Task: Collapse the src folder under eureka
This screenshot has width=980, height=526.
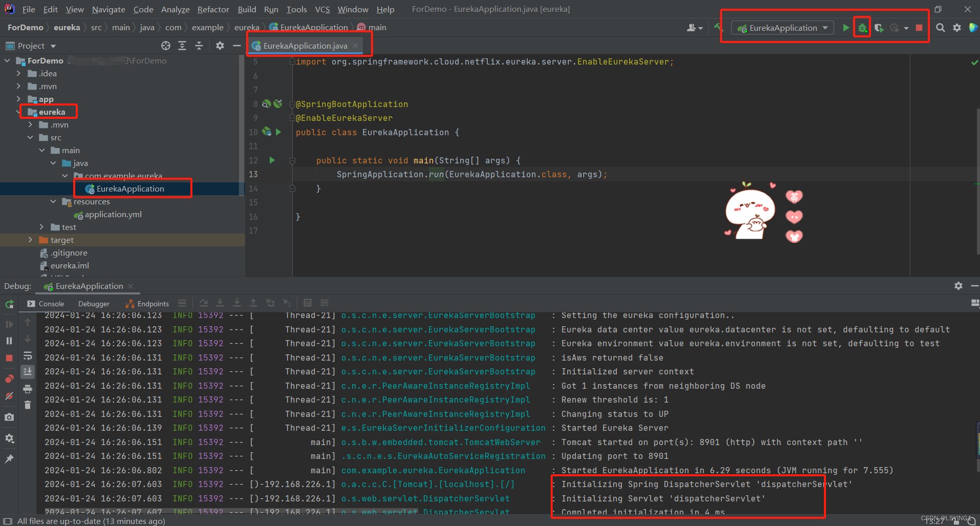Action: [31, 137]
